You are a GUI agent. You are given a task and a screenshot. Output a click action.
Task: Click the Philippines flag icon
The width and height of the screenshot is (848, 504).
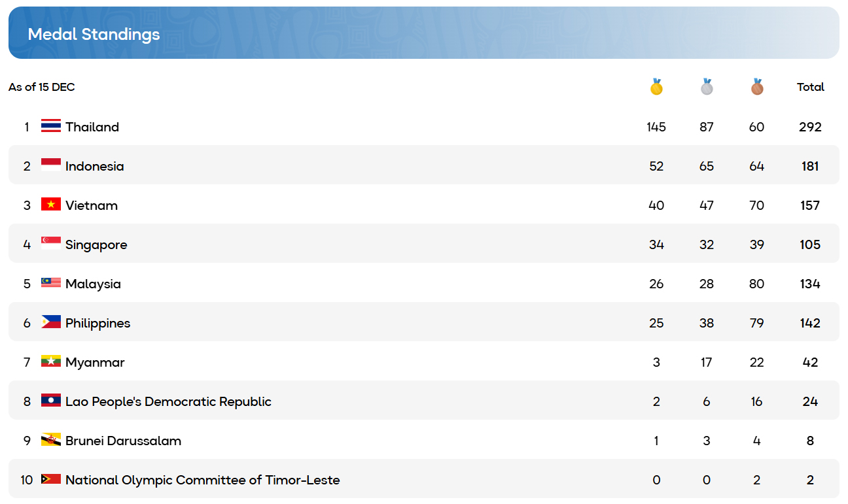coord(51,322)
